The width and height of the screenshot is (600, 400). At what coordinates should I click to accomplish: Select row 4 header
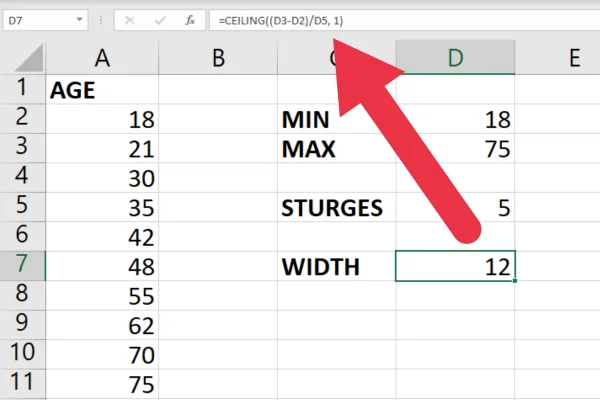pos(22,177)
